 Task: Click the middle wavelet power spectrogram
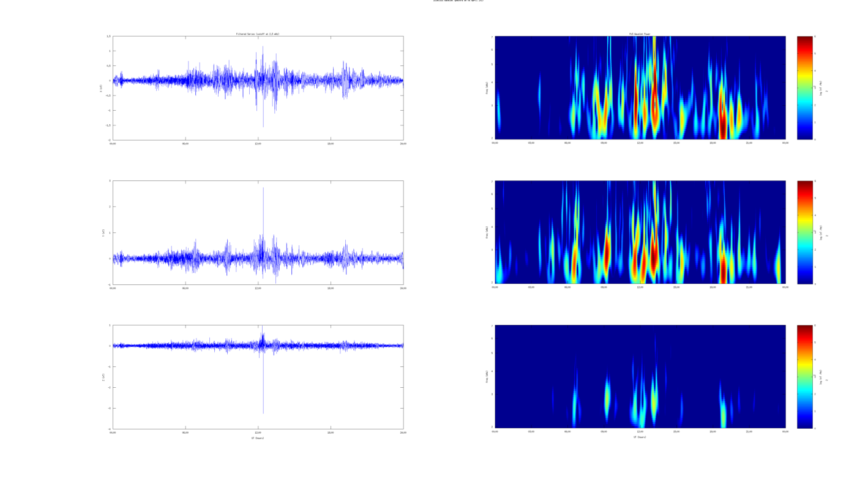pyautogui.click(x=640, y=232)
